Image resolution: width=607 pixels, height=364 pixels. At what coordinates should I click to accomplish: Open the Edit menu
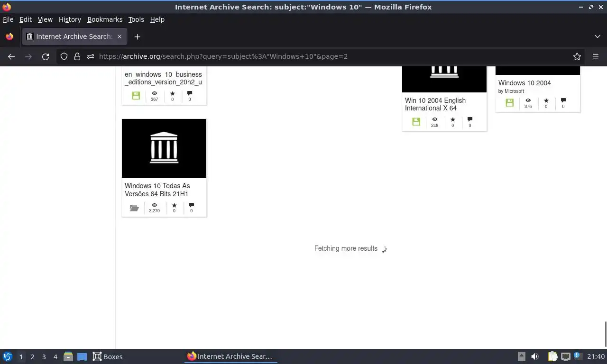coord(26,19)
